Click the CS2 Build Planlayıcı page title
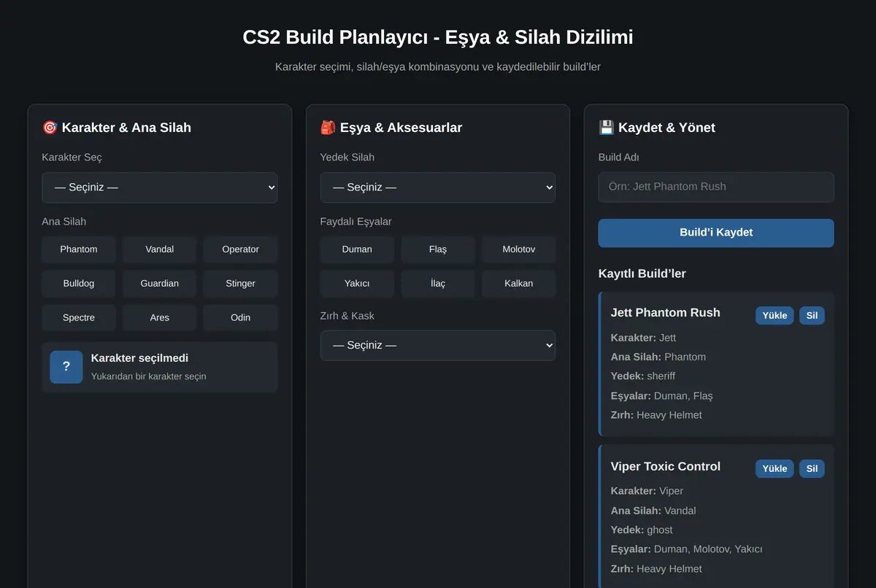 438,37
